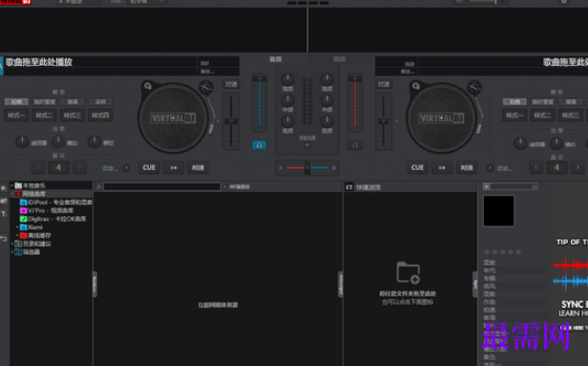
Task: Click left channel 高频 high EQ knob
Action: tap(287, 79)
